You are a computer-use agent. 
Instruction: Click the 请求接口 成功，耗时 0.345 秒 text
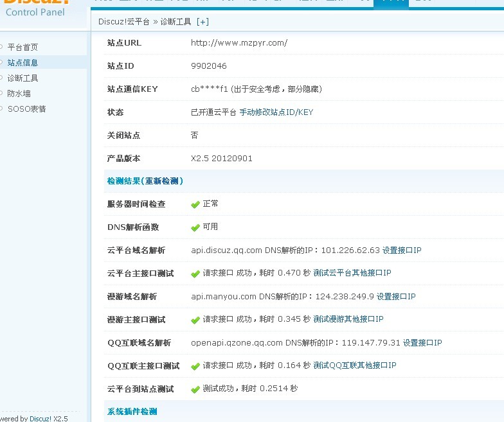point(256,319)
